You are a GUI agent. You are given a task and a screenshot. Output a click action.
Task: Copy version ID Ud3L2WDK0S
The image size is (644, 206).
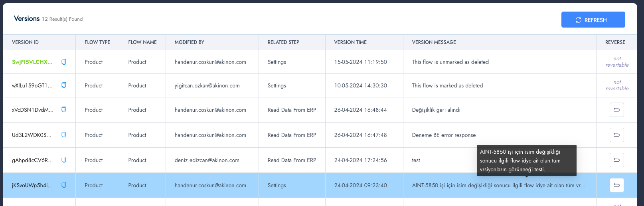pyautogui.click(x=64, y=135)
